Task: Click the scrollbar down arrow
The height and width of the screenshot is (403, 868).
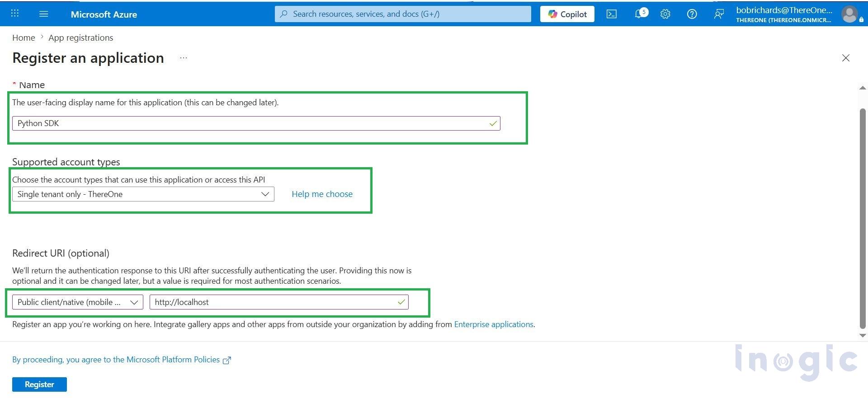Action: pos(863,335)
